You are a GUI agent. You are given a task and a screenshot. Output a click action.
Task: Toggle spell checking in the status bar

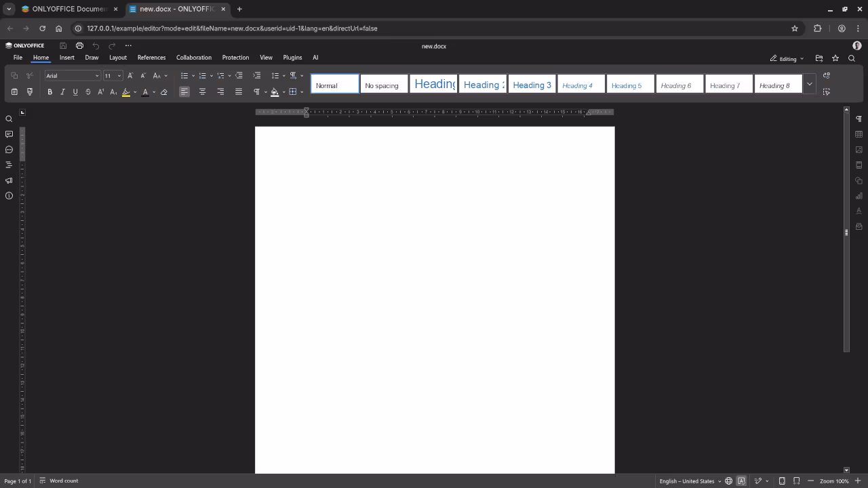(x=741, y=481)
